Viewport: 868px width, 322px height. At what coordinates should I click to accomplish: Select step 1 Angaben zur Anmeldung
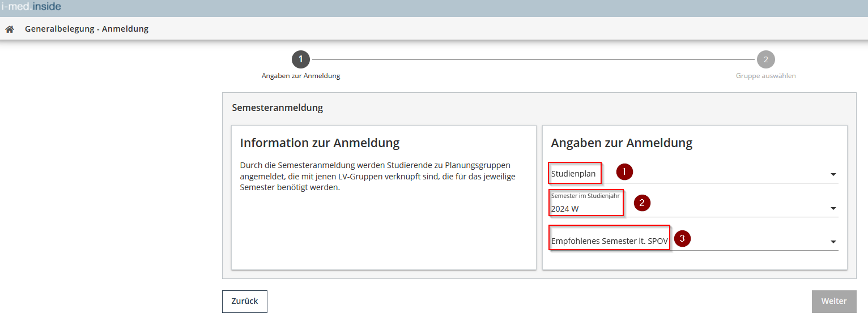tap(301, 59)
